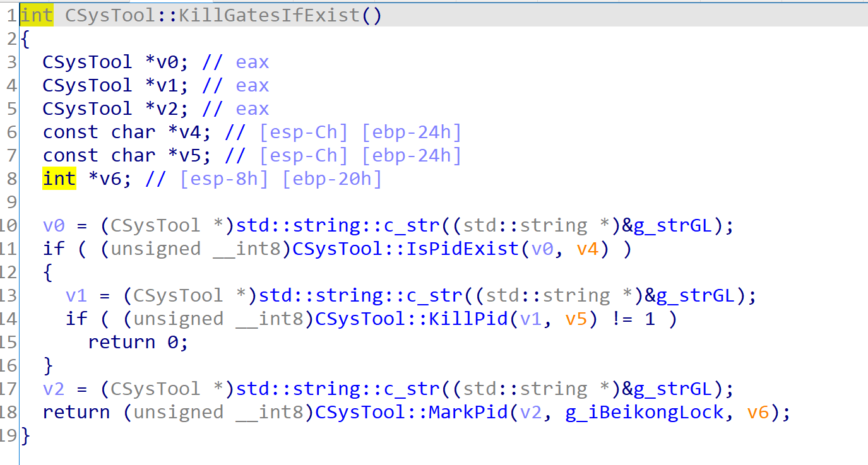Click v2 at the start of its assignment
The width and height of the screenshot is (868, 465).
pos(54,389)
